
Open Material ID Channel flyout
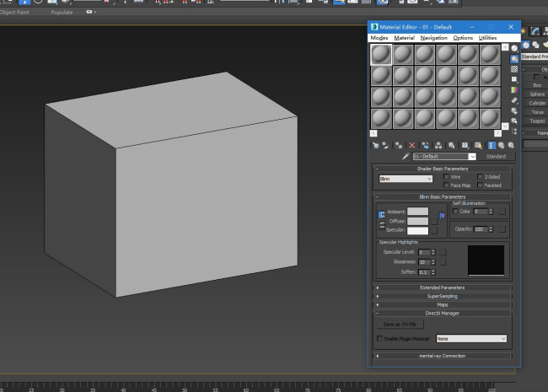coord(465,145)
